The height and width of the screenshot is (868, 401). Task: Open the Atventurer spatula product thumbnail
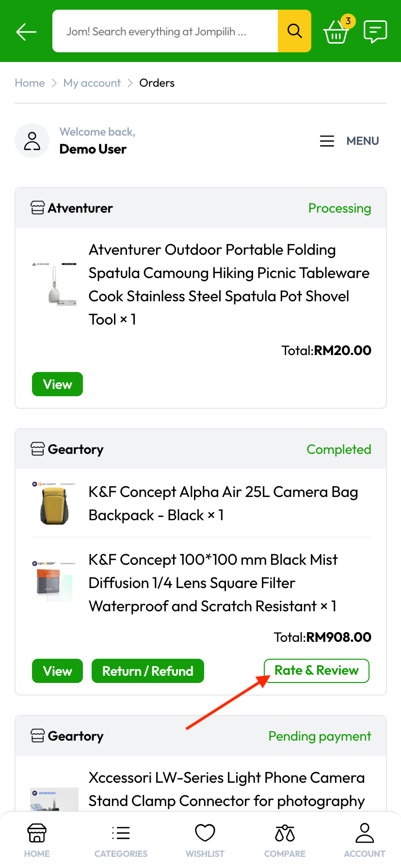click(x=54, y=285)
